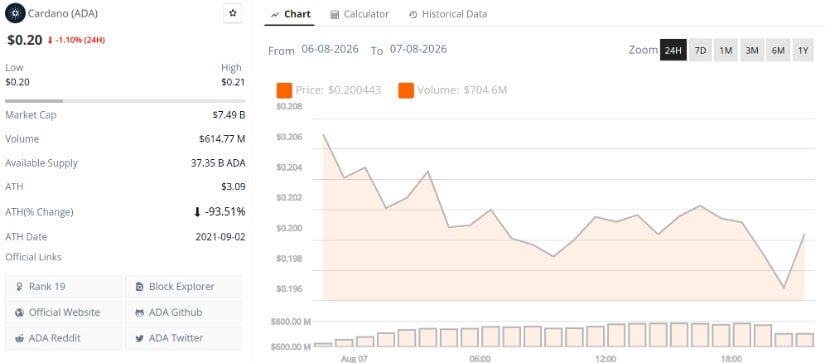Open the ADA Reddit link
Screen dimensions: 825x363
pyautogui.click(x=64, y=338)
